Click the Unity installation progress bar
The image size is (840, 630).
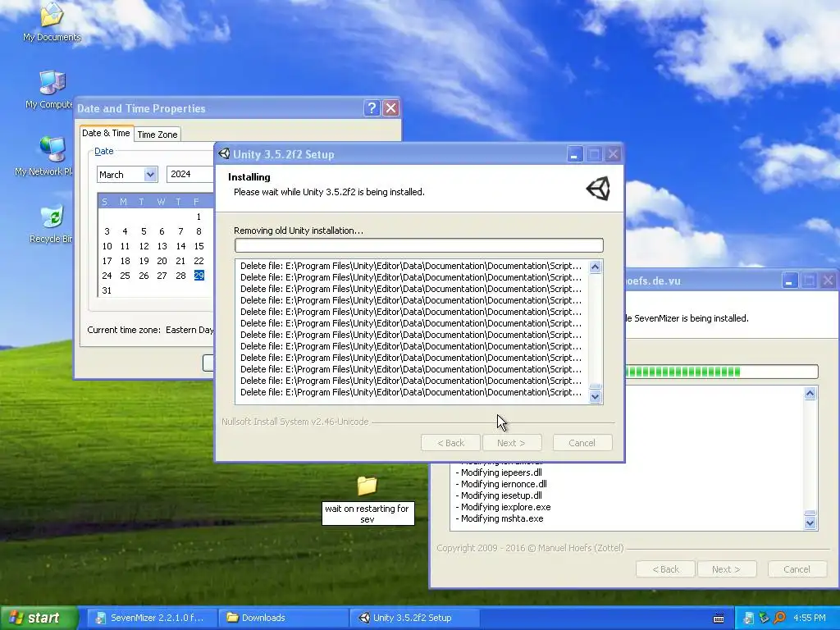click(419, 245)
